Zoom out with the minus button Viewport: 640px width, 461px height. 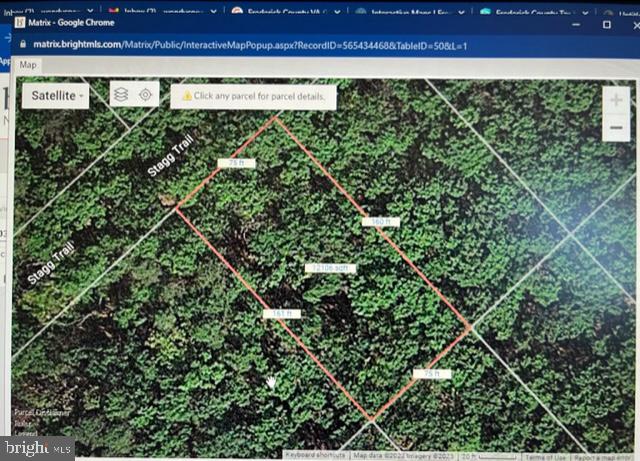[617, 129]
